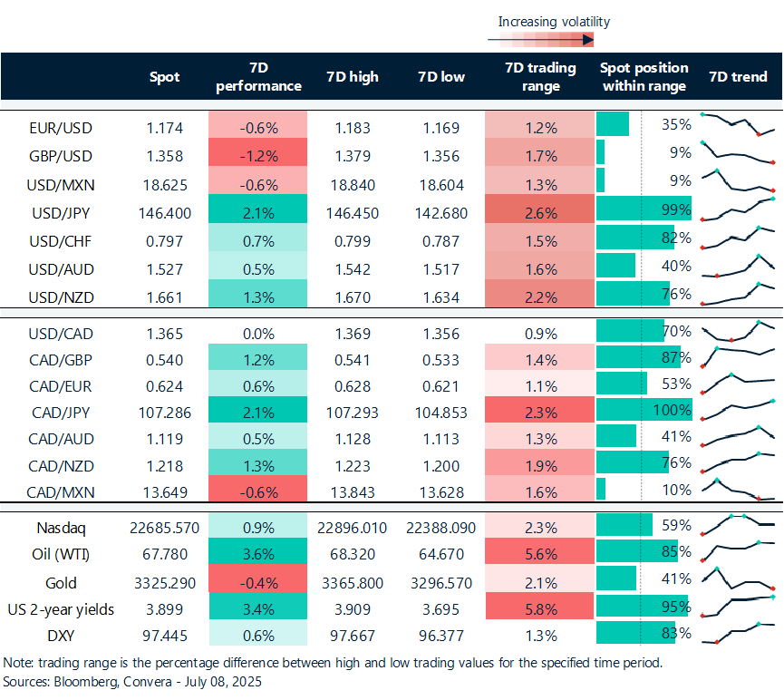This screenshot has width=784, height=700.
Task: Click the green Oil (WTI) 3.6% performance cell
Action: tap(257, 553)
